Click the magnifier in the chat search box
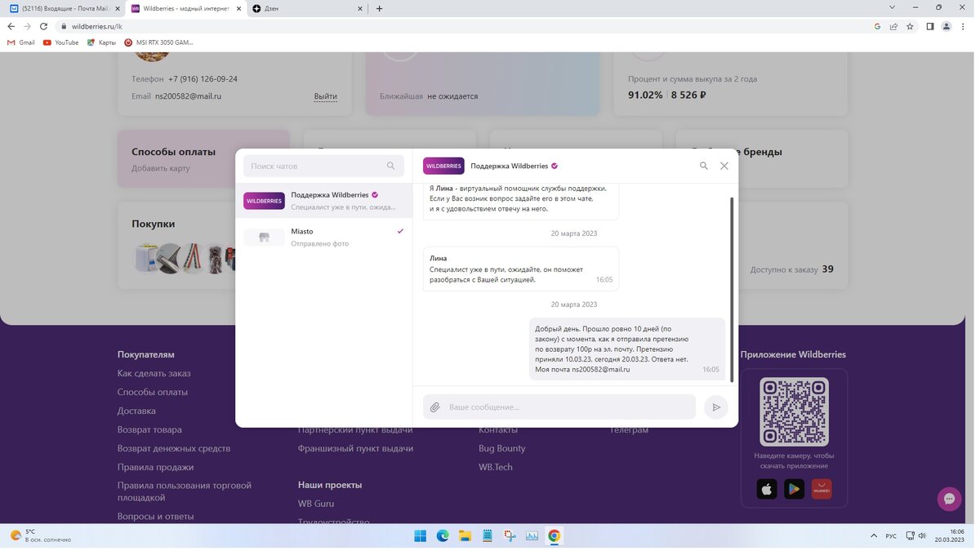This screenshot has width=980, height=560. [391, 166]
